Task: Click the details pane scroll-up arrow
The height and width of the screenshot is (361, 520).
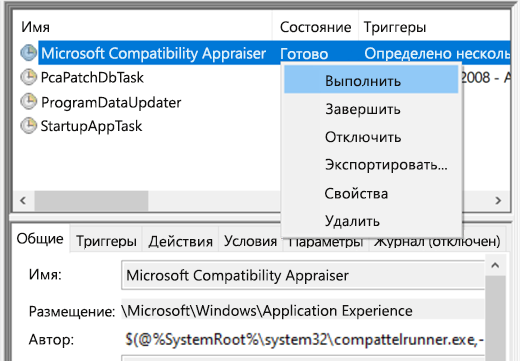Action: 495,265
